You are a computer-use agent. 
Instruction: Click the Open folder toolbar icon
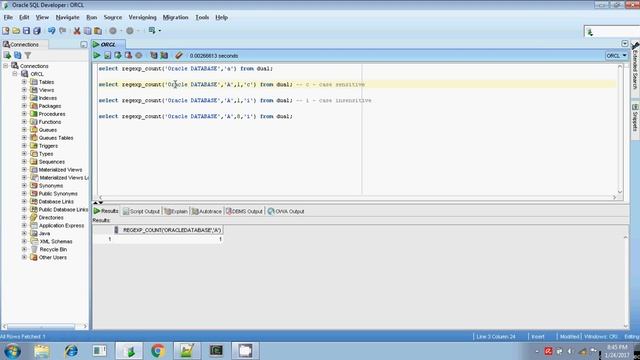(x=16, y=31)
